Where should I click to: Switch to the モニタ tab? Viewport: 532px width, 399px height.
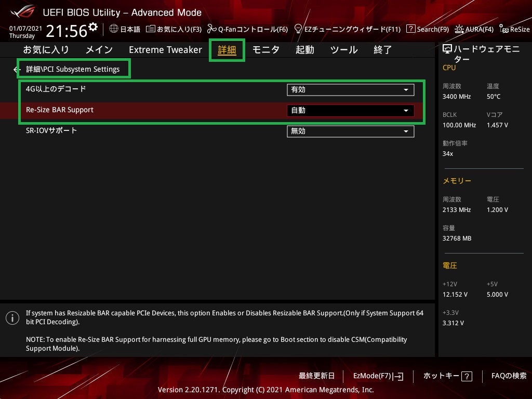(x=265, y=50)
